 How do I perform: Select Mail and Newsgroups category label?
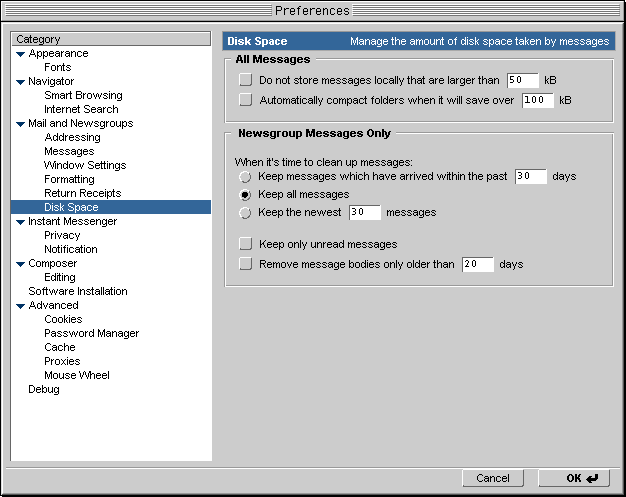point(81,123)
